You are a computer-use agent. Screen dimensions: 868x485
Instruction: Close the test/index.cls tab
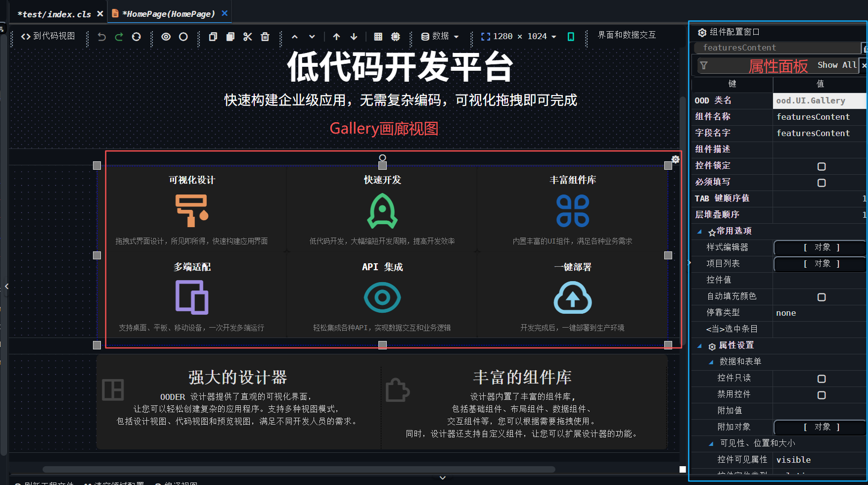100,13
